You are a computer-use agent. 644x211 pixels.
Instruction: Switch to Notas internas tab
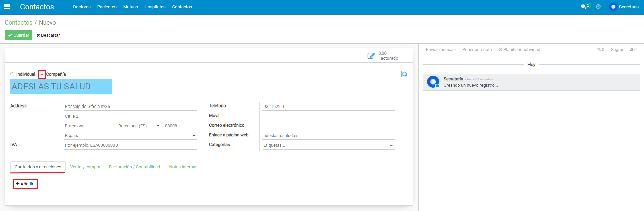click(x=183, y=167)
